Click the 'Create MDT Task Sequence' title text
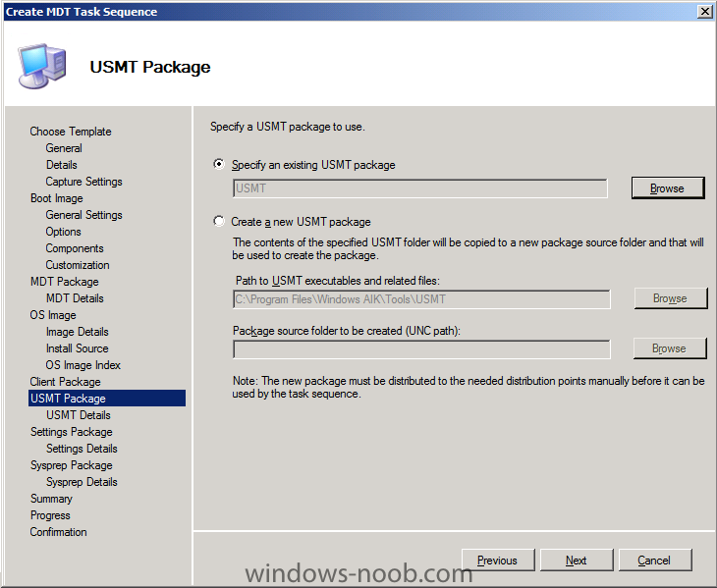Viewport: 717px width, 588px height. coord(82,12)
